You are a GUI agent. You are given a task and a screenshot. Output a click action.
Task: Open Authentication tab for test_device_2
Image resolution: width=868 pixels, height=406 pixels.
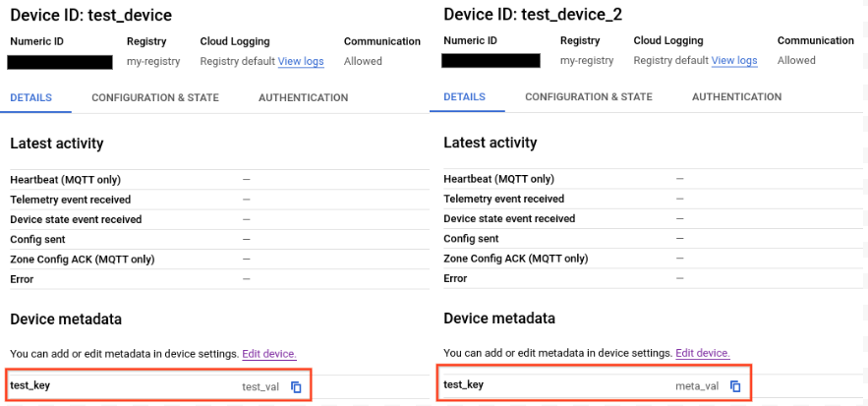(x=736, y=97)
